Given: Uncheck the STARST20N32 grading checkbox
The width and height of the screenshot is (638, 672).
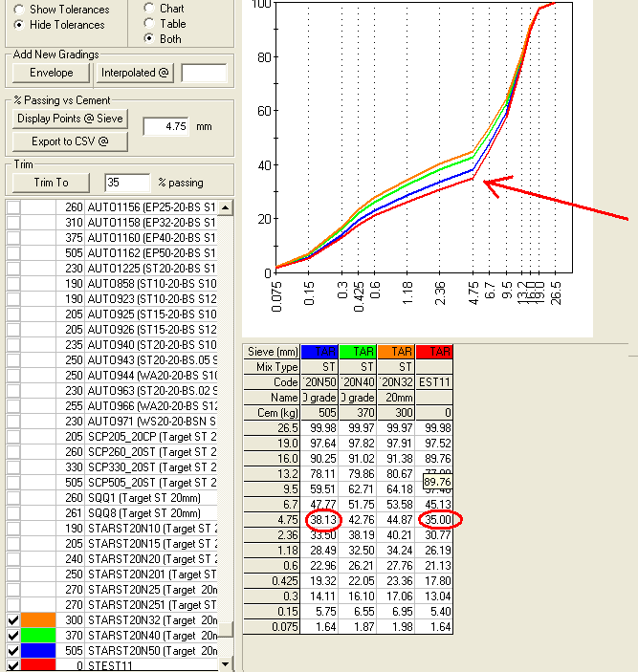Looking at the screenshot, I should tap(13, 620).
